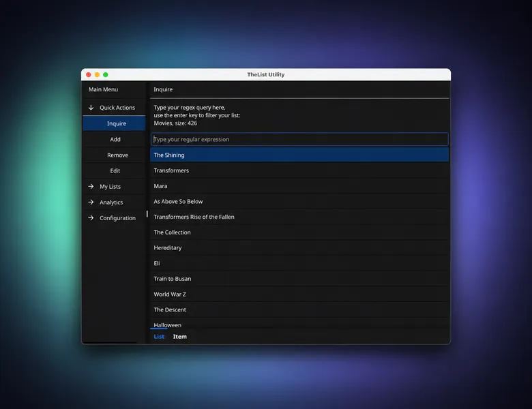Minimize the window with yellow button
Image resolution: width=532 pixels, height=409 pixels.
[x=97, y=74]
